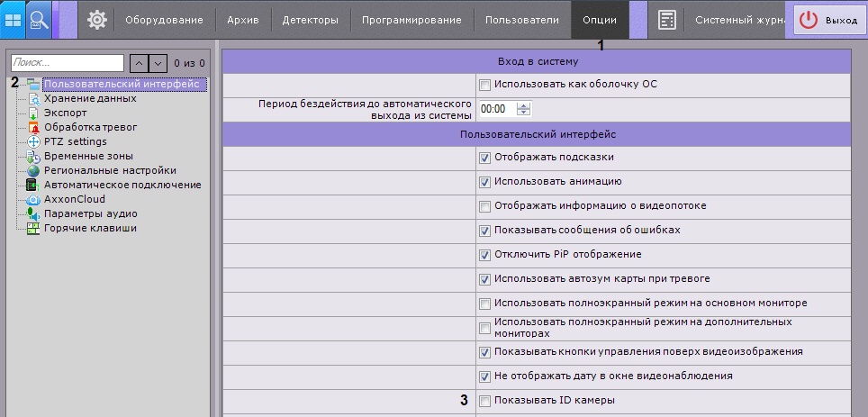Open the Пользователи tab
The width and height of the screenshot is (868, 417).
coord(522,20)
